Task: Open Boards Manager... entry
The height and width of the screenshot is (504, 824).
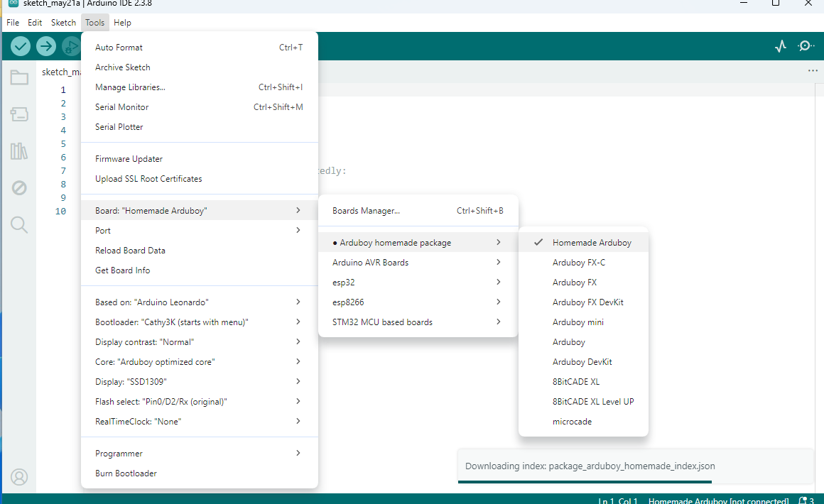Action: click(x=418, y=211)
